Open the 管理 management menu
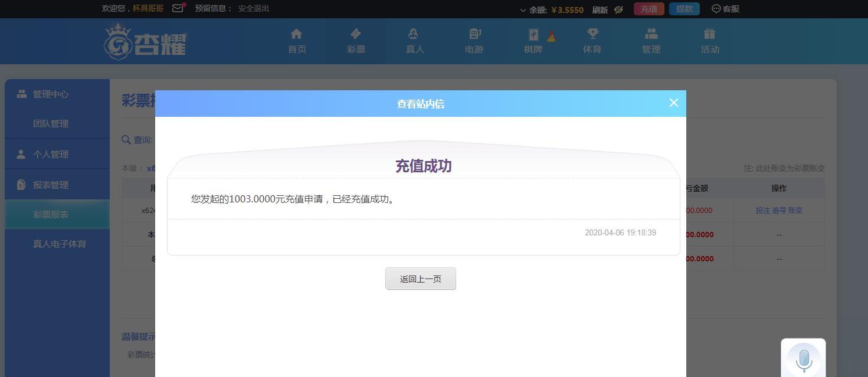This screenshot has width=868, height=377. point(651,41)
